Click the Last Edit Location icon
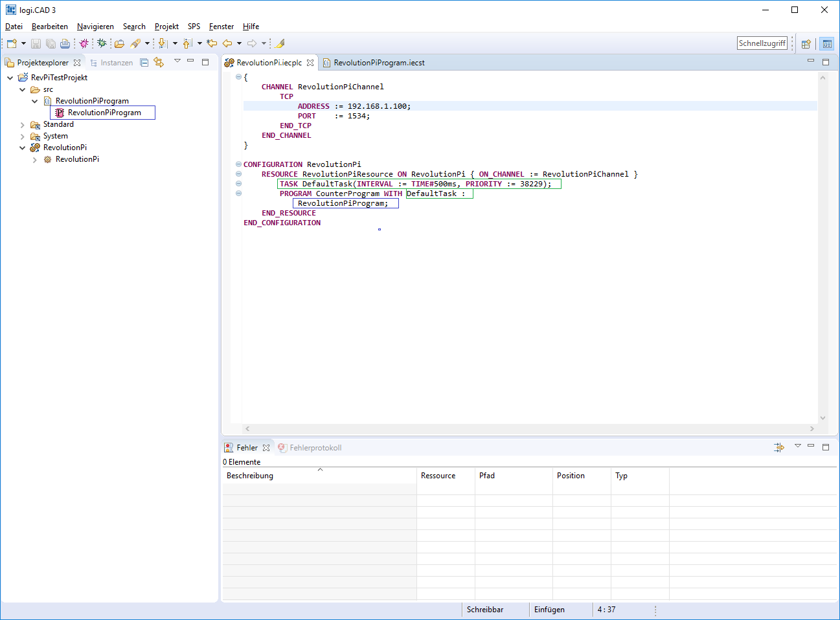This screenshot has width=840, height=620. (x=212, y=43)
